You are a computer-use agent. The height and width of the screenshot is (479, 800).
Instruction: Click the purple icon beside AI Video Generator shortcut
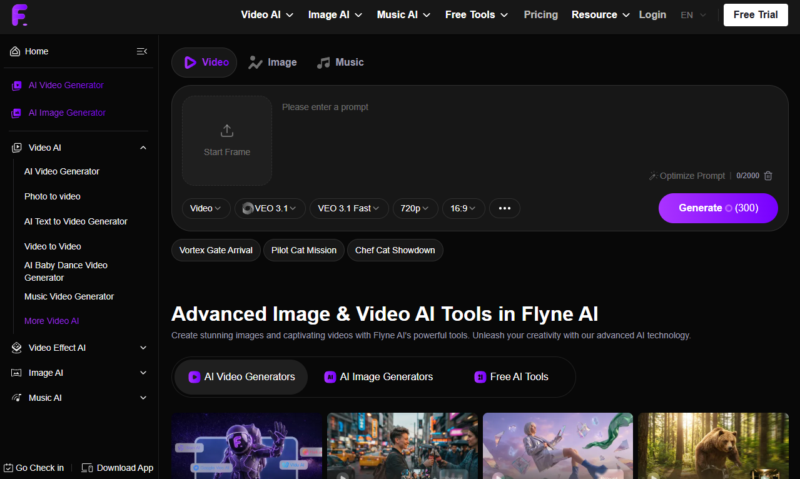point(16,86)
